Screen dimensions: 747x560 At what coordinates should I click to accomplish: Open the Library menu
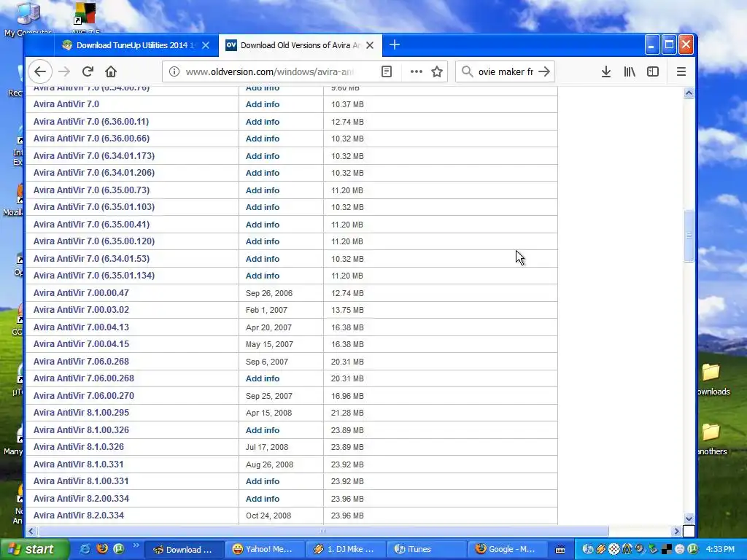click(x=630, y=72)
